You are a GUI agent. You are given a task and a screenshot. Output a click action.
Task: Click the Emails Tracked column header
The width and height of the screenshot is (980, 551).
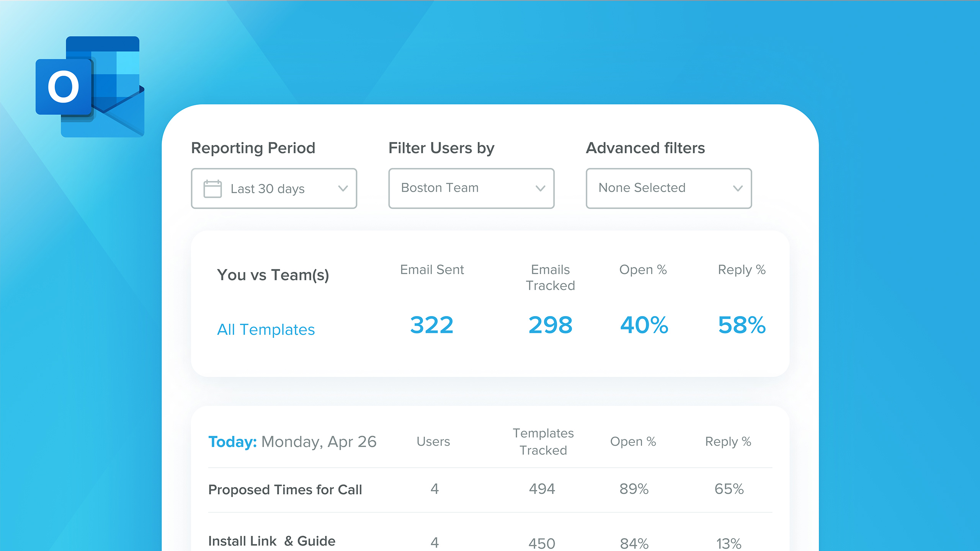[x=550, y=277]
